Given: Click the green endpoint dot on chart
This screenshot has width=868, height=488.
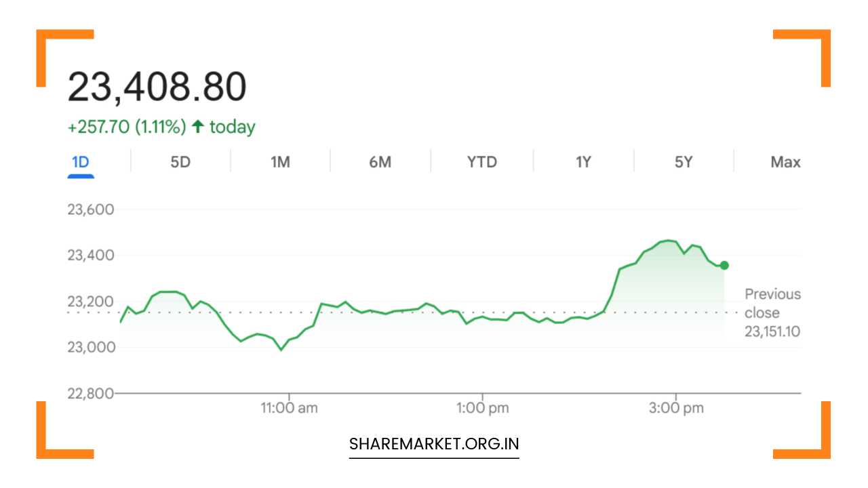Looking at the screenshot, I should (724, 265).
